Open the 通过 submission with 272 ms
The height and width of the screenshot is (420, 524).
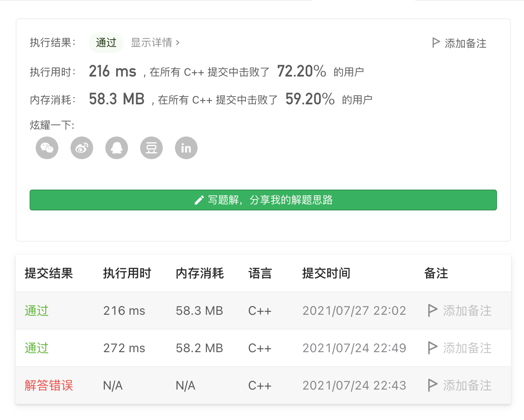pyautogui.click(x=37, y=348)
